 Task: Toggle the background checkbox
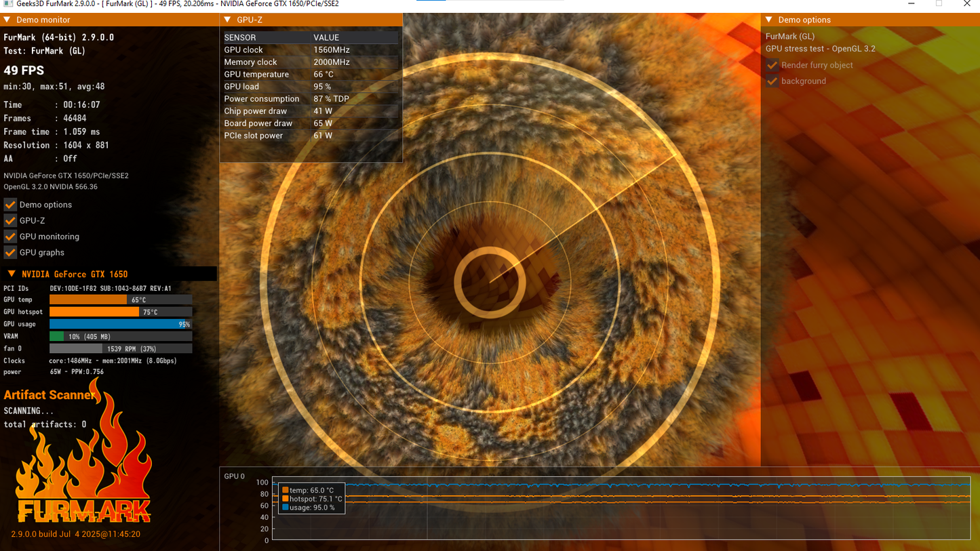772,81
